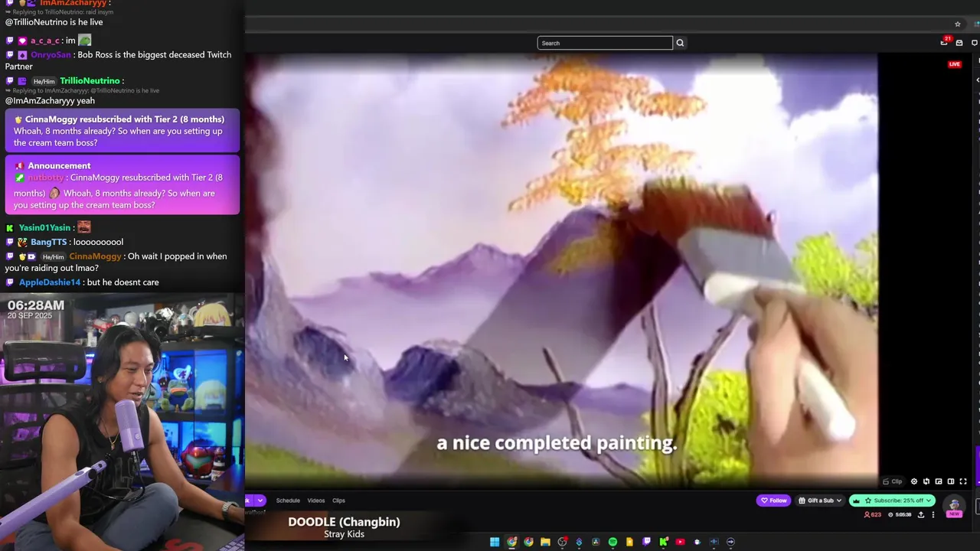Click the Announcement header in chat
This screenshot has height=551, width=980.
(x=59, y=165)
